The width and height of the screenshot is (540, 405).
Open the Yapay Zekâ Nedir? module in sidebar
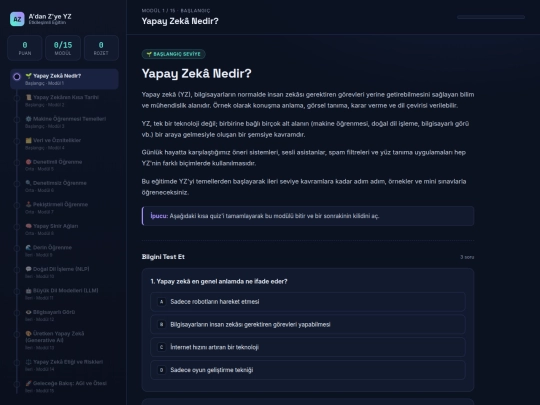coord(64,79)
